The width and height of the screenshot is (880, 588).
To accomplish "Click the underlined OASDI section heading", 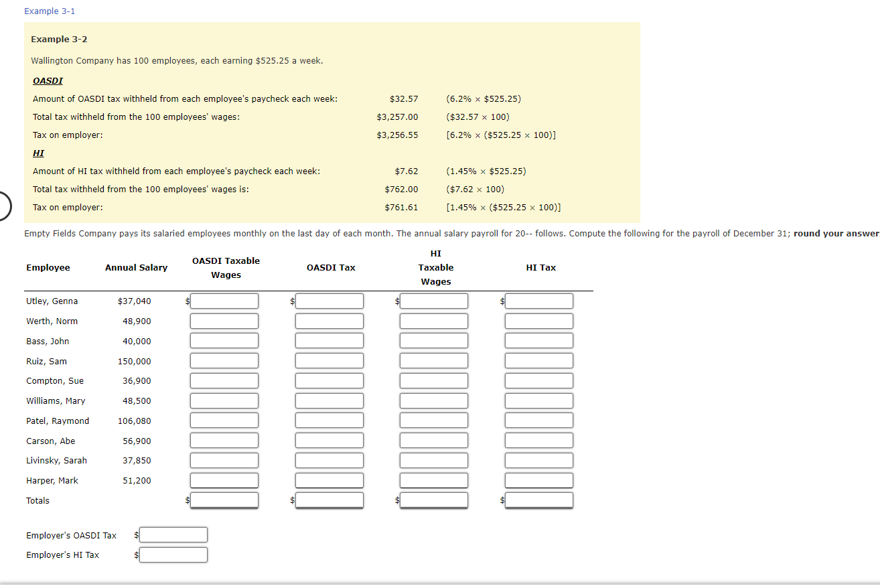I will (x=48, y=80).
